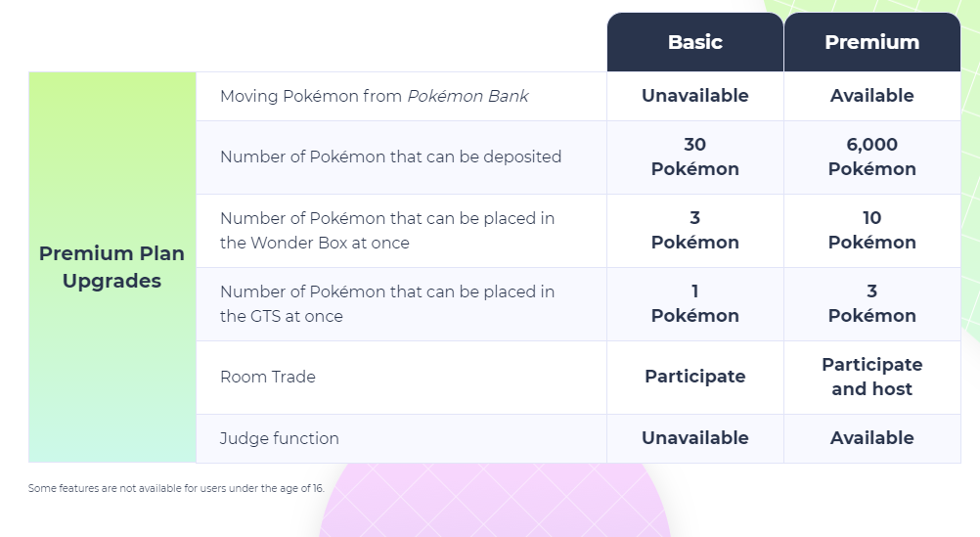Image resolution: width=980 pixels, height=537 pixels.
Task: Click the age 16 features footnote
Action: point(176,488)
